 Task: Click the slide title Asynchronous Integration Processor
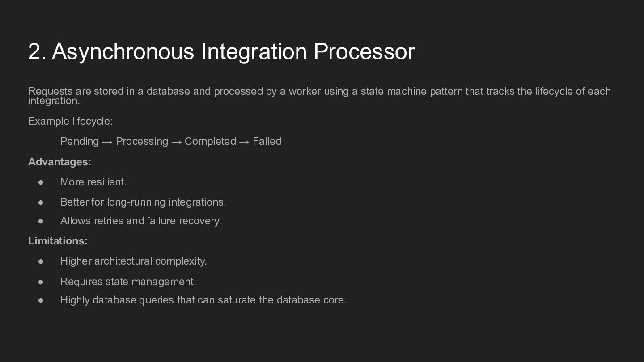point(221,51)
